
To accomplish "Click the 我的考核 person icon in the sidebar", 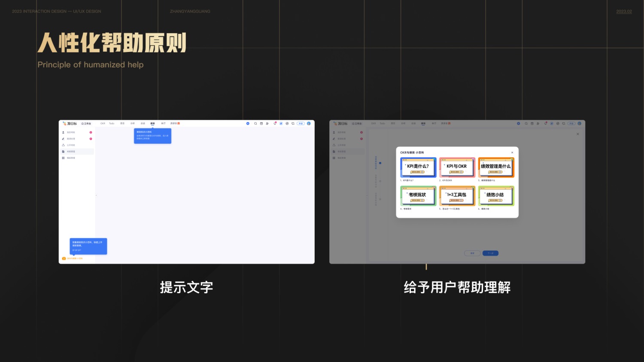I will [63, 132].
